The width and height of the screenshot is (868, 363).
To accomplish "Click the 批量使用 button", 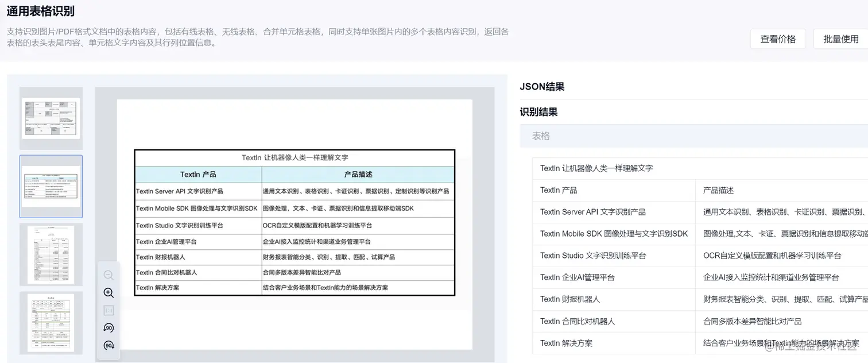I will point(840,39).
